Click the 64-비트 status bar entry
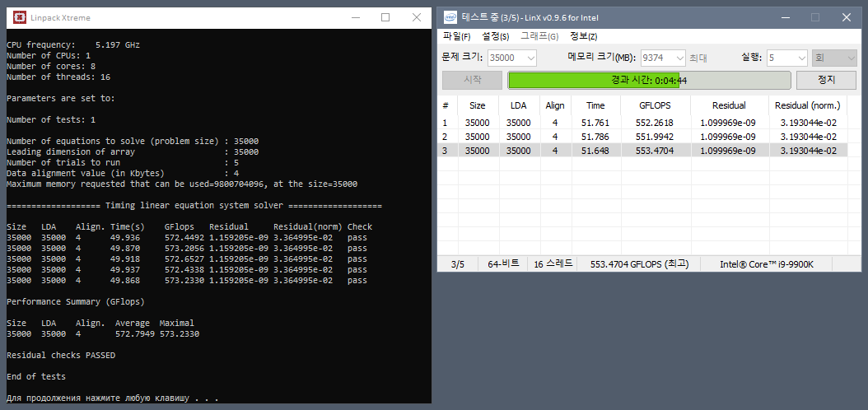This screenshot has height=410, width=868. [x=503, y=264]
